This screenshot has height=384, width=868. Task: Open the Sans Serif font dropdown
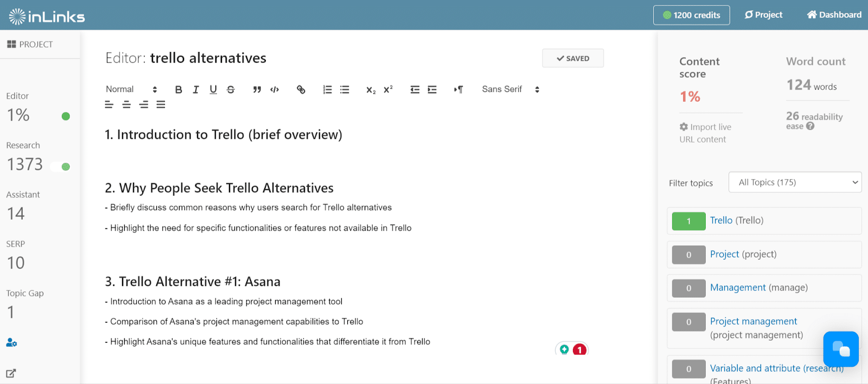(x=510, y=89)
